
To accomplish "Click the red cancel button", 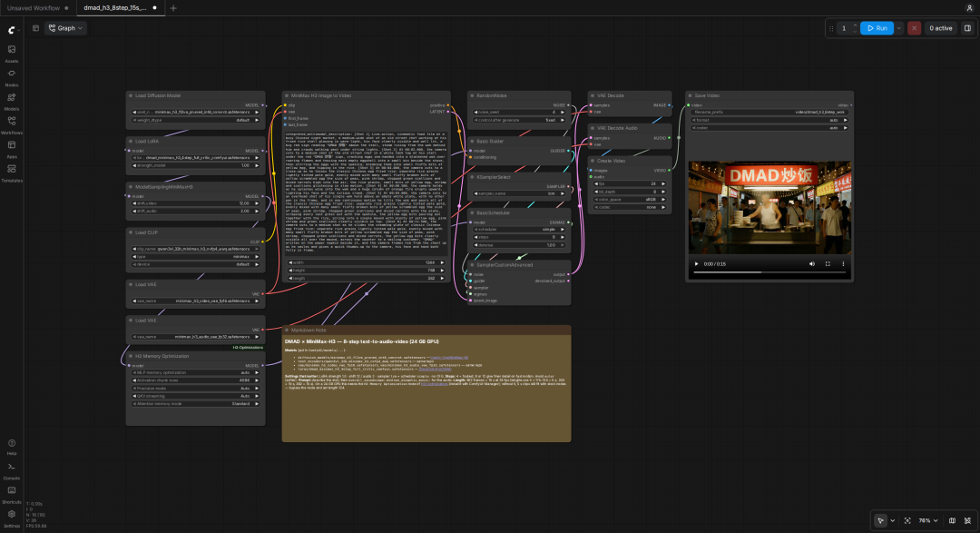I will (914, 28).
